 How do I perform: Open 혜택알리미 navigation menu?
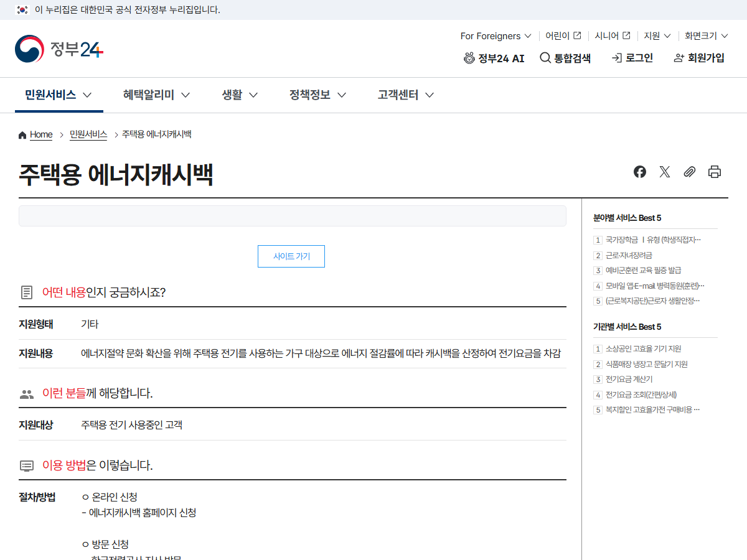pyautogui.click(x=156, y=95)
